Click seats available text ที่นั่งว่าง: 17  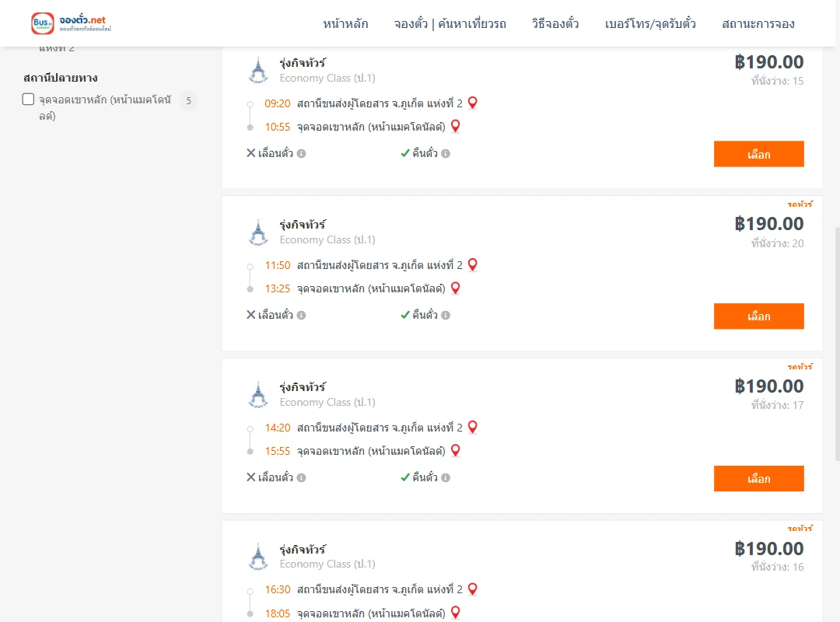point(777,405)
